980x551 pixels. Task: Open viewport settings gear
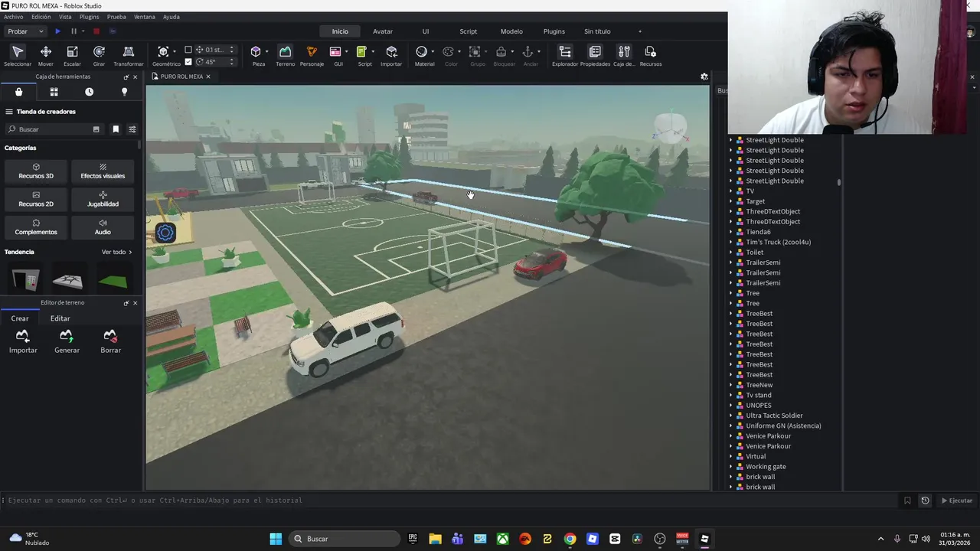[x=704, y=77]
